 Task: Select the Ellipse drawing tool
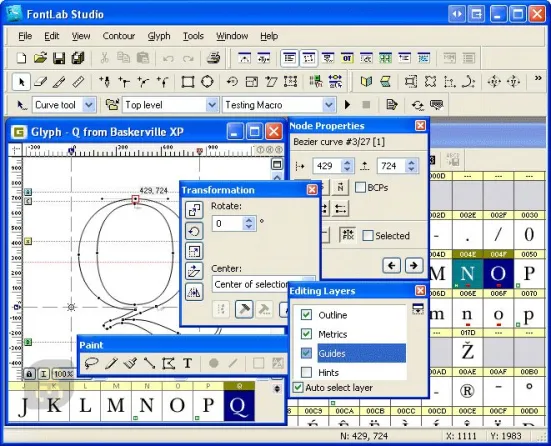[x=207, y=82]
